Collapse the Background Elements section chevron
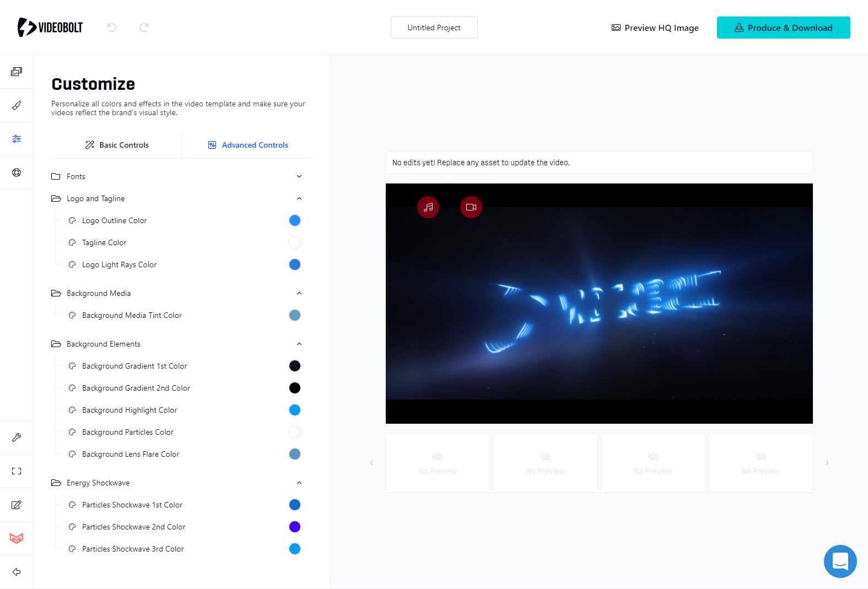 [x=299, y=344]
